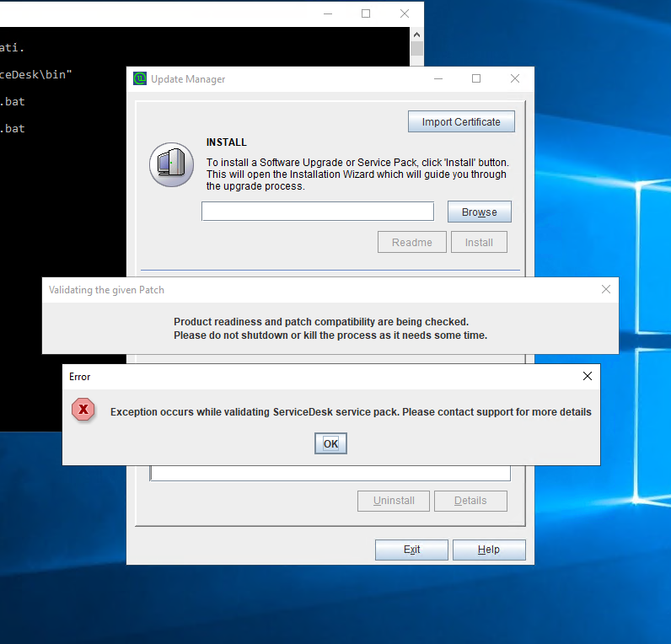Close the Validating the given Patch dialog
The width and height of the screenshot is (671, 644).
[x=605, y=289]
